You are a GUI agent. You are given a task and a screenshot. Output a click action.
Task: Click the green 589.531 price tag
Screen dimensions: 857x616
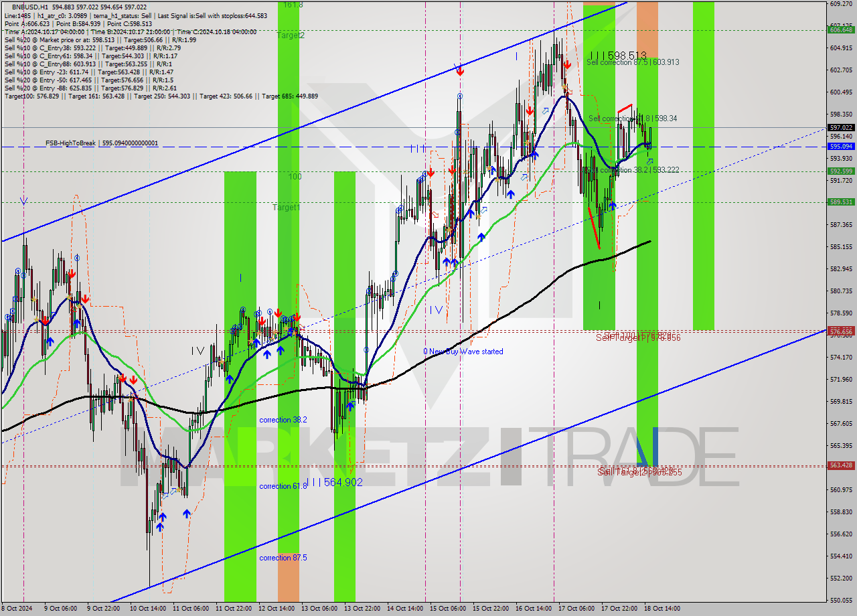tap(841, 202)
